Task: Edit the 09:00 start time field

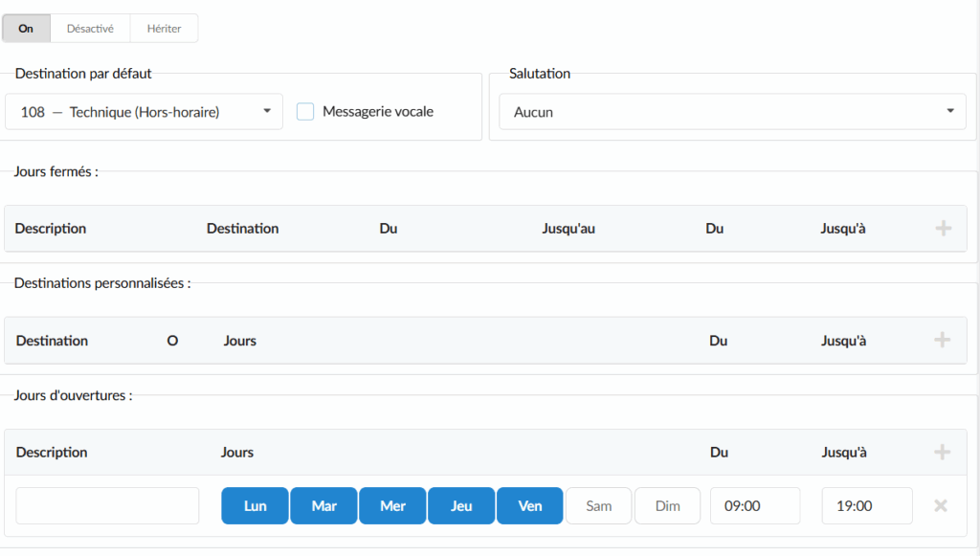Action: pos(755,505)
